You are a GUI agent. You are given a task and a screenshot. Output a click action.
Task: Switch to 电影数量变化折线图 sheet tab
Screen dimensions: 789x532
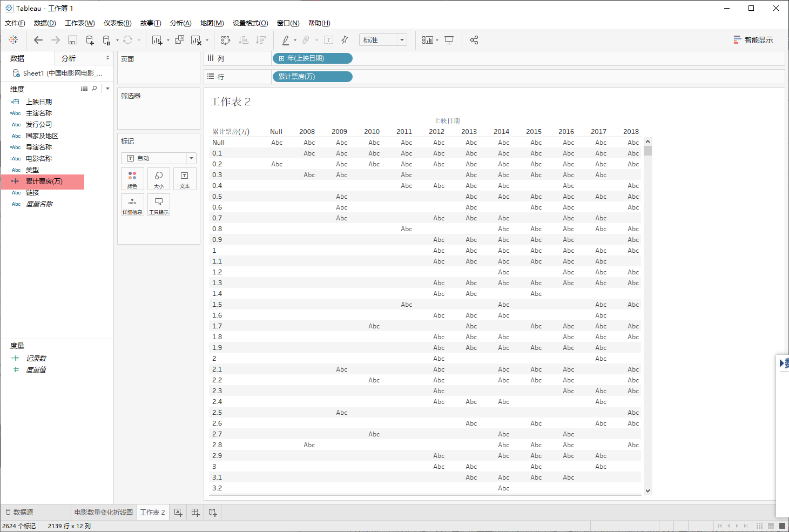(x=103, y=512)
